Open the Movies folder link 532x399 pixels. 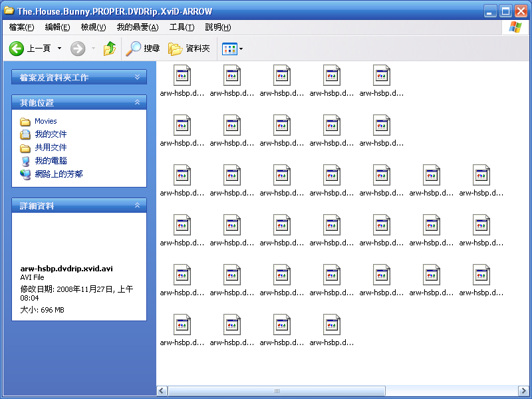click(x=45, y=121)
